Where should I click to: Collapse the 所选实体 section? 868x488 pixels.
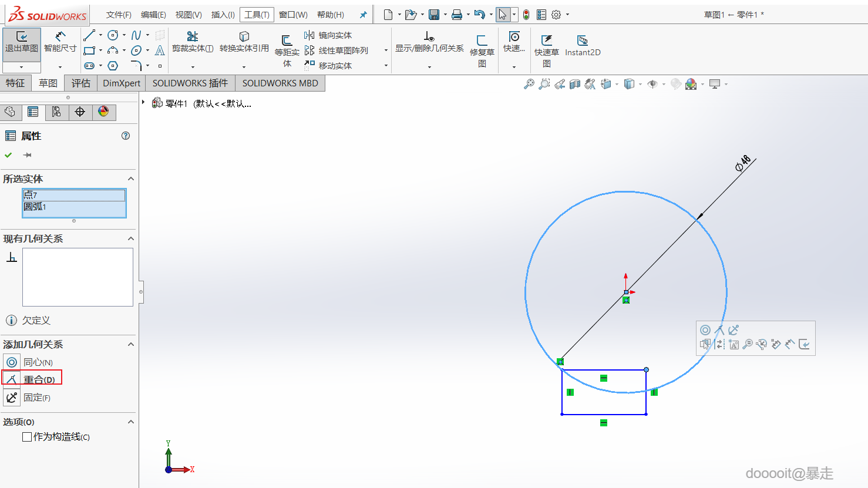coord(131,179)
